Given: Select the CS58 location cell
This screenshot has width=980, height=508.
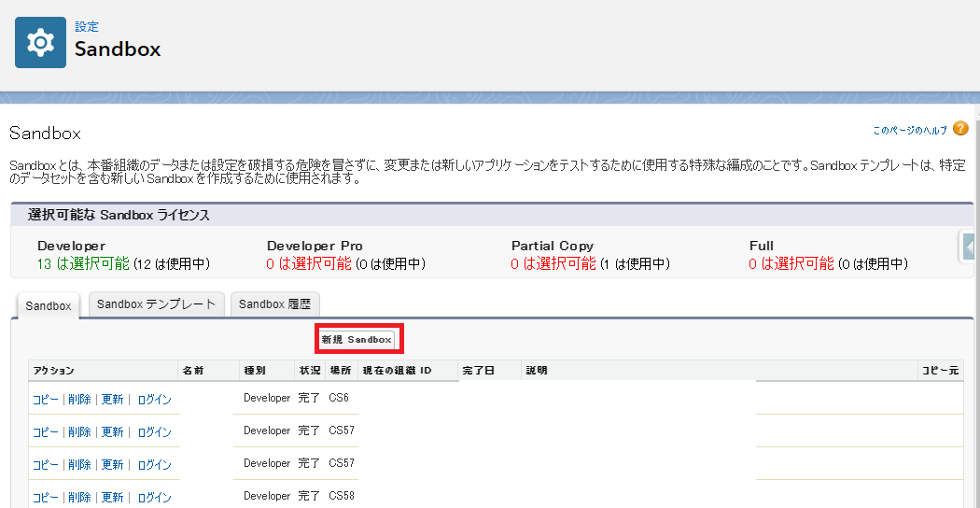Looking at the screenshot, I should (x=342, y=496).
